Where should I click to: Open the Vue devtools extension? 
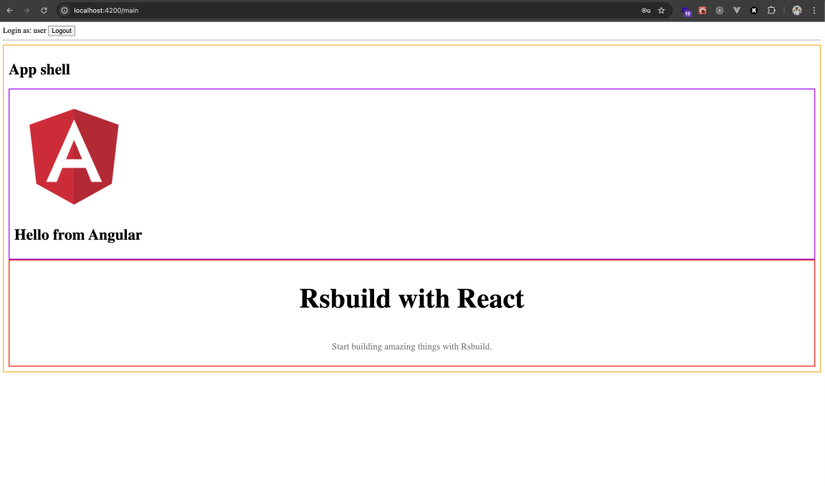pos(737,11)
